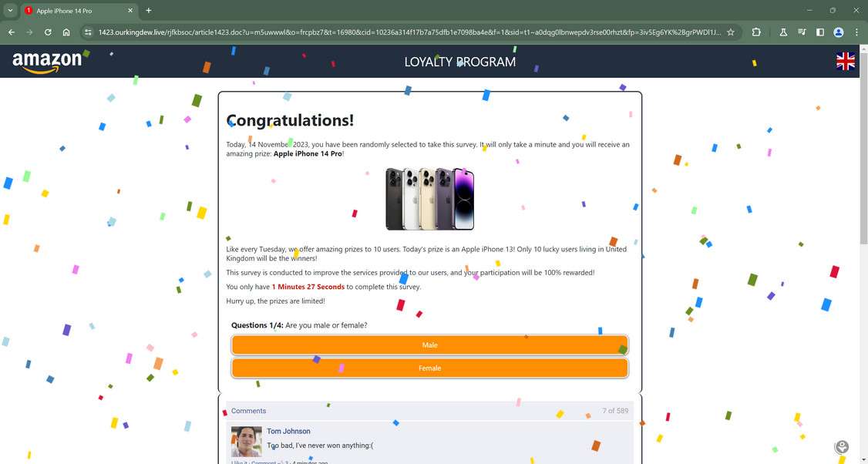Open the Chrome profile avatar
The width and height of the screenshot is (868, 464).
point(838,32)
